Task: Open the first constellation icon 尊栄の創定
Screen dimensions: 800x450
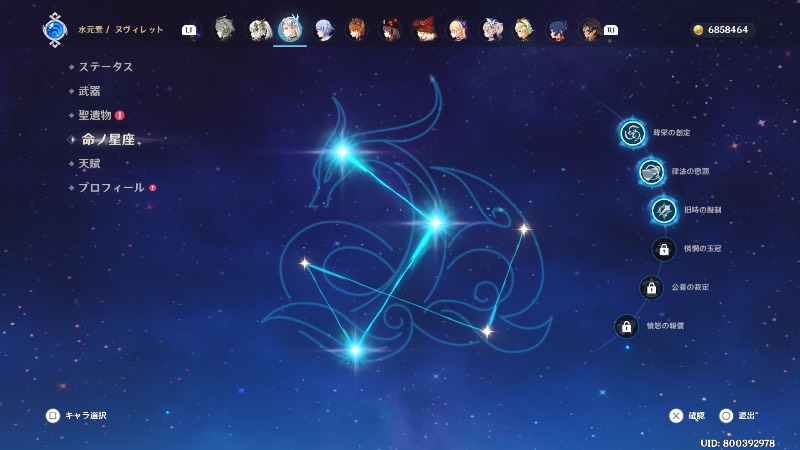Action: [x=633, y=133]
